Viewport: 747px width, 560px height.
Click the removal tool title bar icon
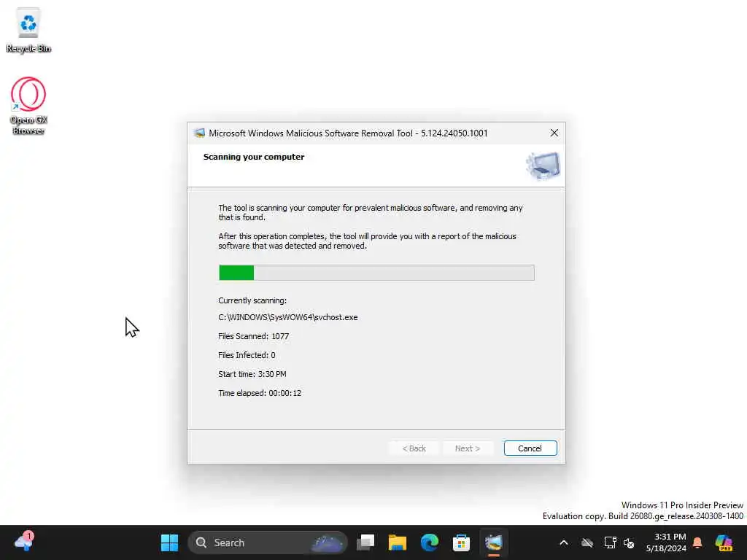click(199, 133)
